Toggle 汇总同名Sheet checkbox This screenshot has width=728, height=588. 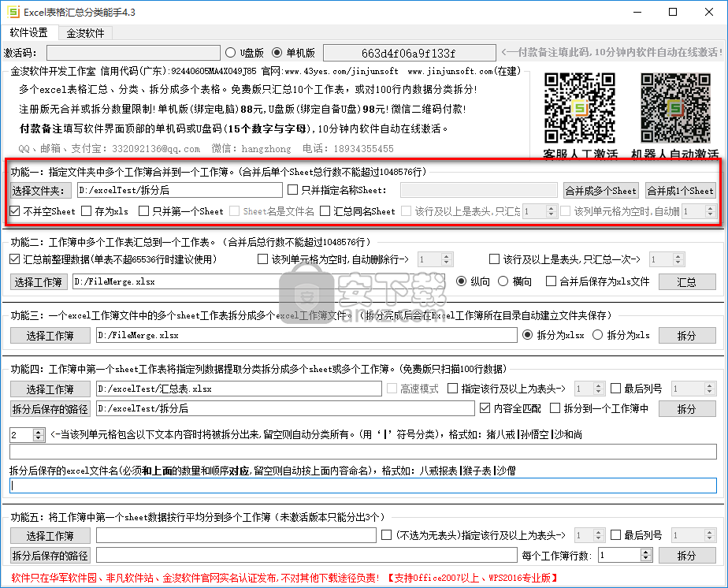[358, 211]
